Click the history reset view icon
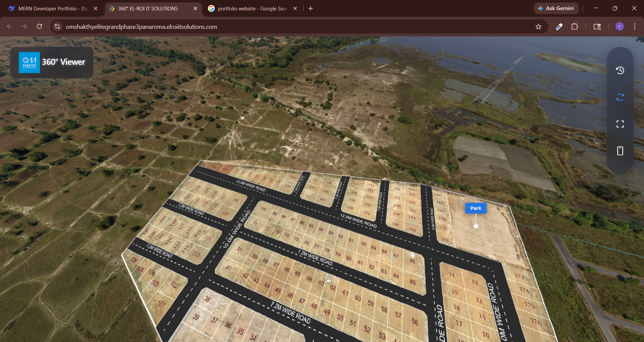Screen dimensions: 644x342 tap(620, 70)
